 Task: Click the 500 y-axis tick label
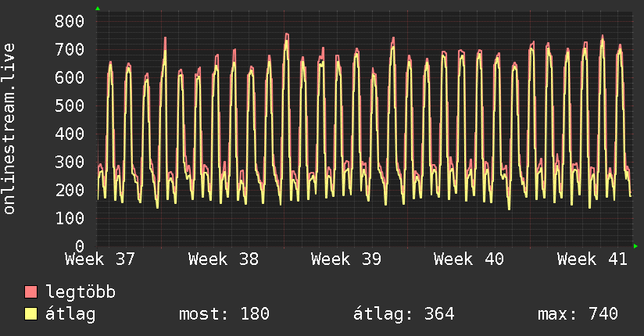70,105
